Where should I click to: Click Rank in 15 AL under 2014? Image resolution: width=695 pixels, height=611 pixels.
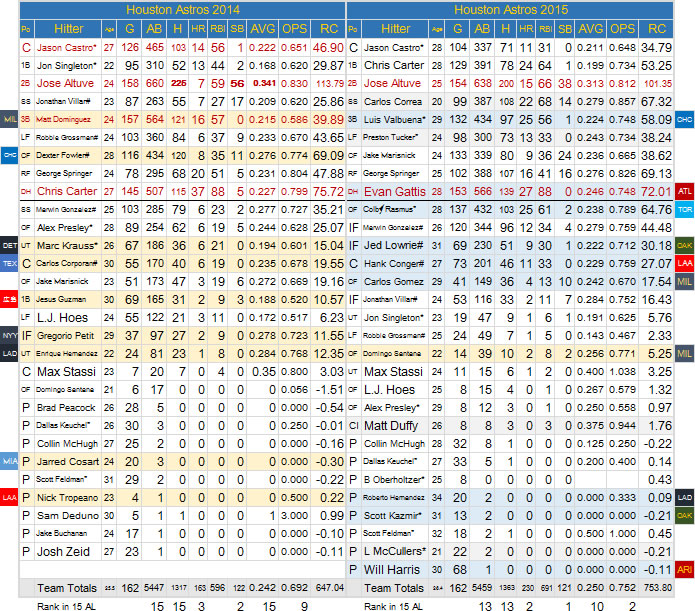click(66, 606)
